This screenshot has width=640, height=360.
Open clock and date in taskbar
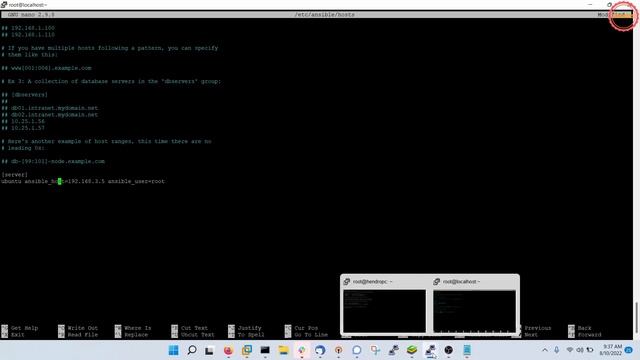(611, 350)
